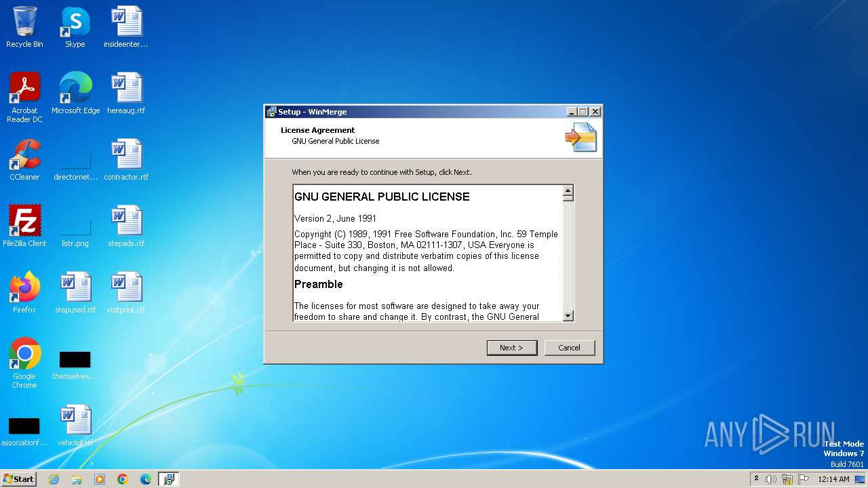Viewport: 868px width, 488px height.
Task: Select the Acrobat Reader DC shortcut
Action: [x=24, y=98]
